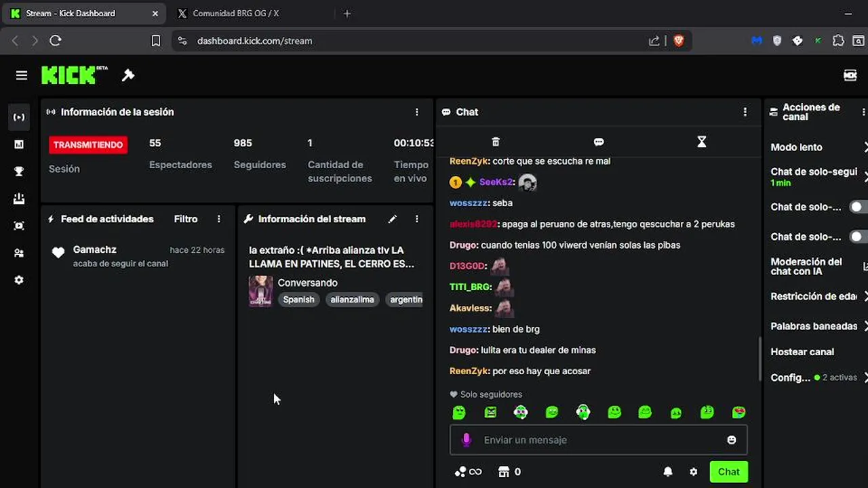The width and height of the screenshot is (868, 488).
Task: Open Información de la sesión options menu
Action: coord(417,112)
